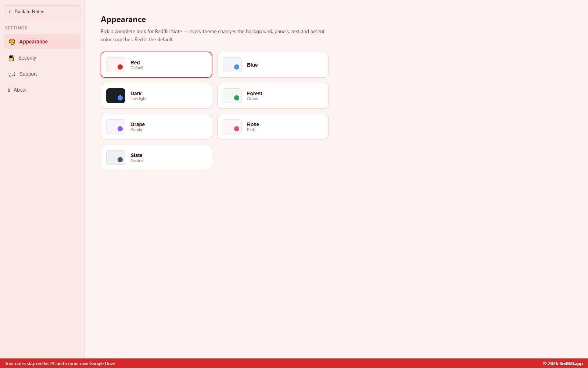Click the Appearance page heading
The width and height of the screenshot is (588, 368).
pyautogui.click(x=123, y=20)
